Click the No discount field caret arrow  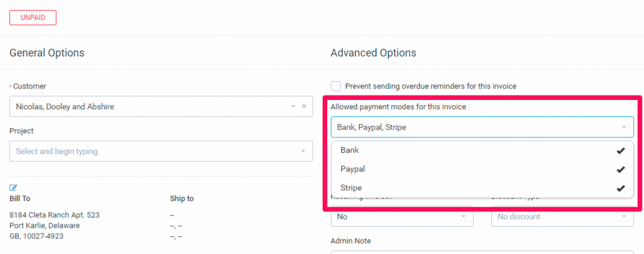623,217
